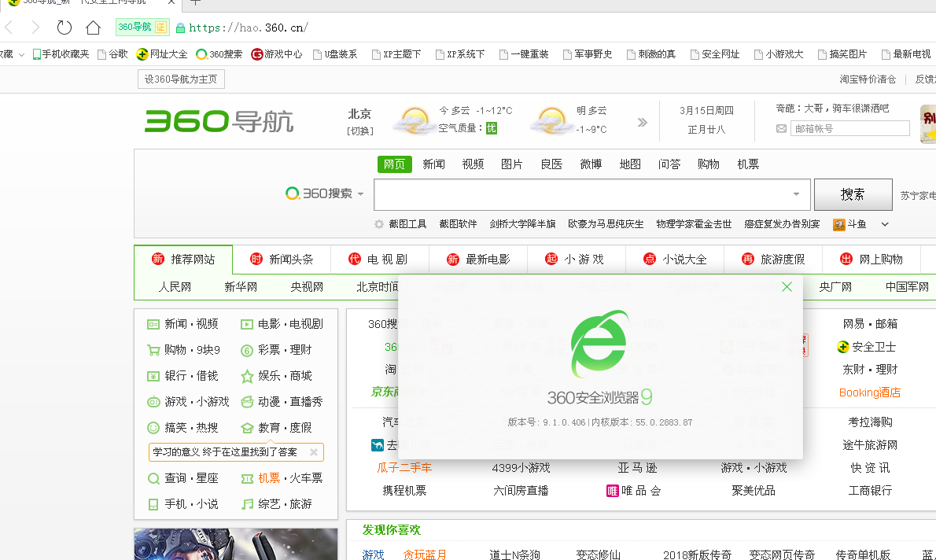Image resolution: width=936 pixels, height=560 pixels.
Task: Open the 携程机票 link
Action: (x=404, y=491)
